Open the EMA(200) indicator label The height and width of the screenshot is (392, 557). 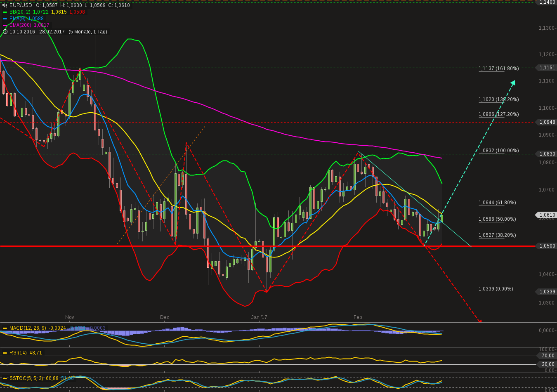click(x=21, y=25)
